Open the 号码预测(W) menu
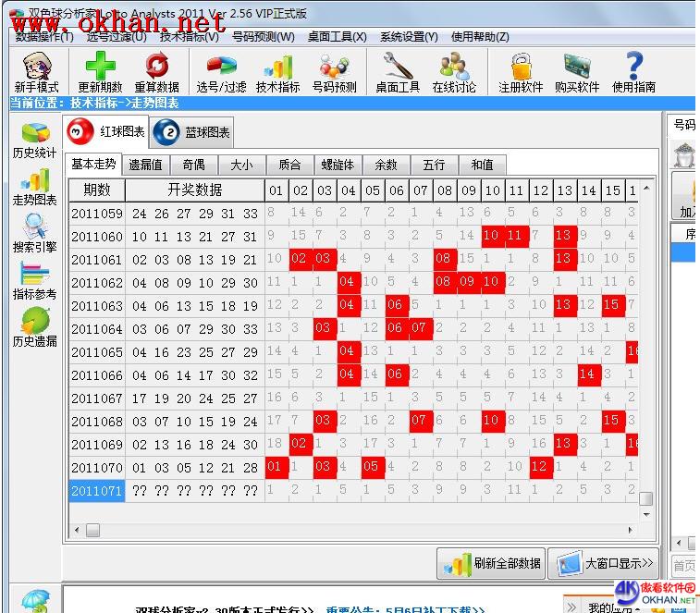The width and height of the screenshot is (700, 613). [x=264, y=37]
